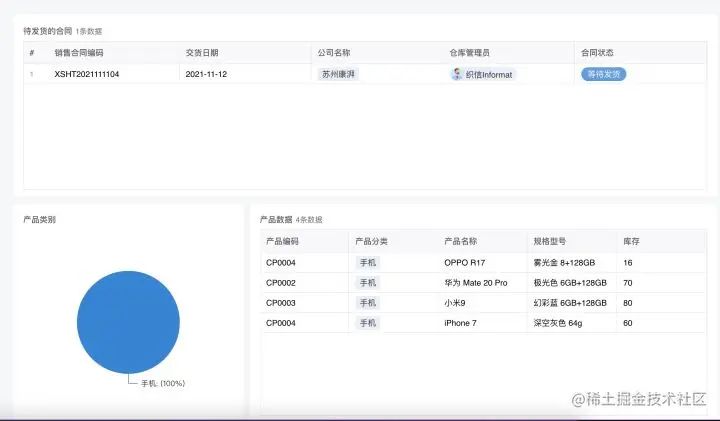
Task: Click the blue pie chart slice
Action: coord(128,322)
